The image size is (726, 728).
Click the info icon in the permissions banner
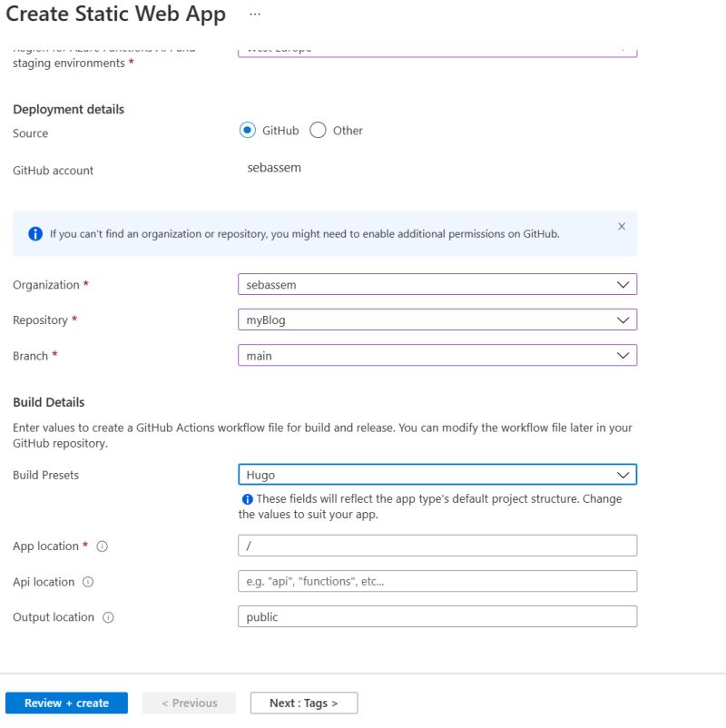point(35,233)
